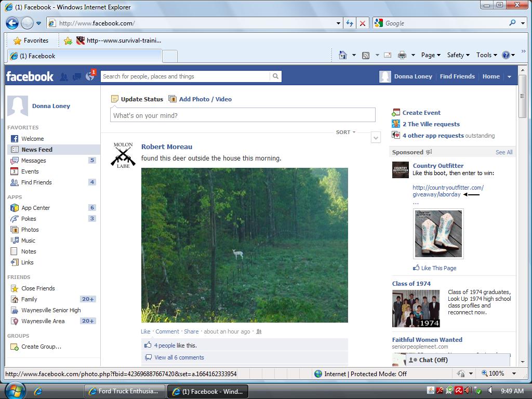Click Add to Favorites Bar icon
Screen dimensions: 532x399
click(x=68, y=41)
